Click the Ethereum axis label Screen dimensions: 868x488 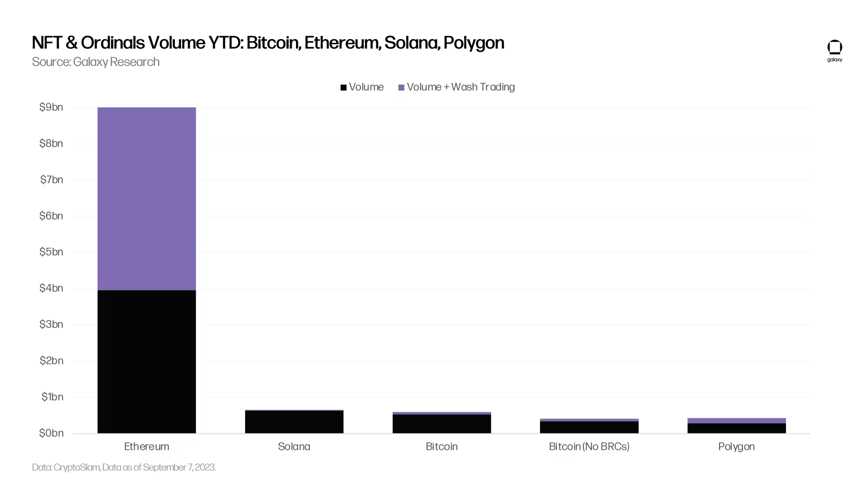pos(147,446)
